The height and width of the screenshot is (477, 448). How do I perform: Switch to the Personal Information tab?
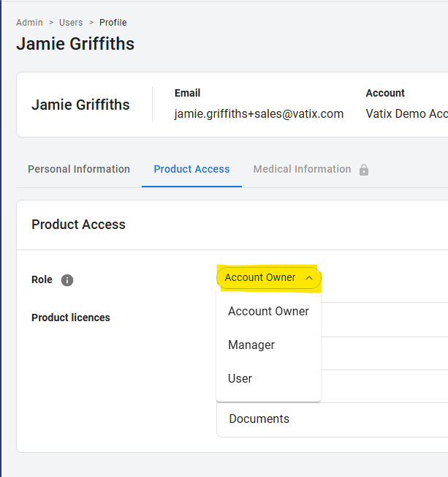[79, 169]
